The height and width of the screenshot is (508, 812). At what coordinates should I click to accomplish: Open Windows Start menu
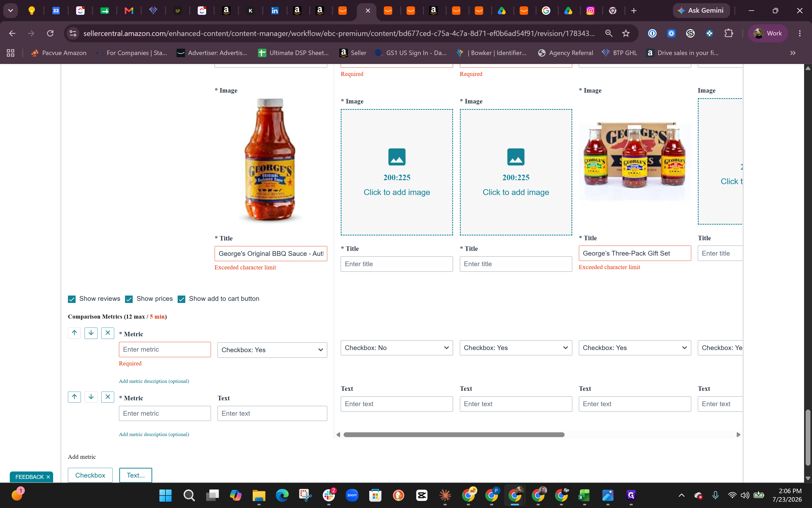(165, 495)
